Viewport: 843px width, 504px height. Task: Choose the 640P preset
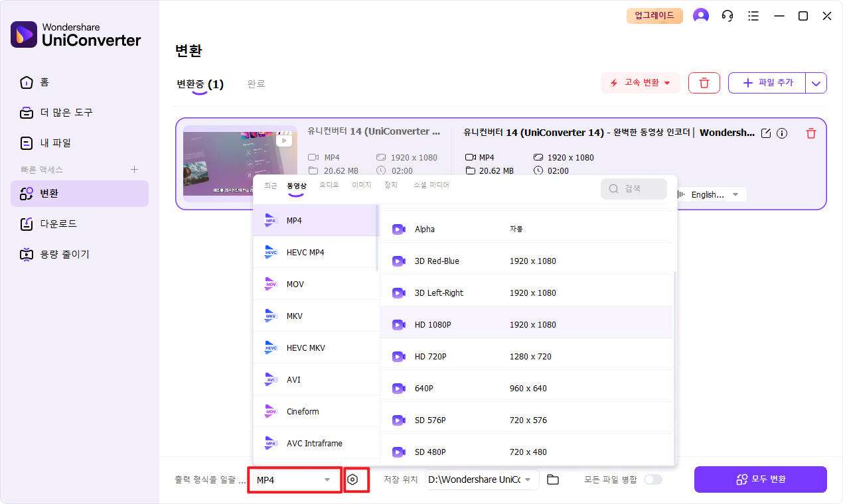[x=526, y=389]
